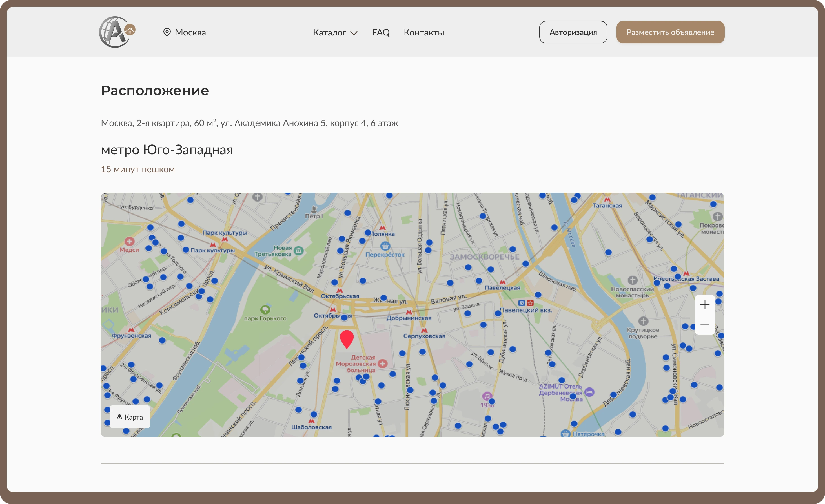Click the Карта map type button
The height and width of the screenshot is (504, 825).
[130, 417]
